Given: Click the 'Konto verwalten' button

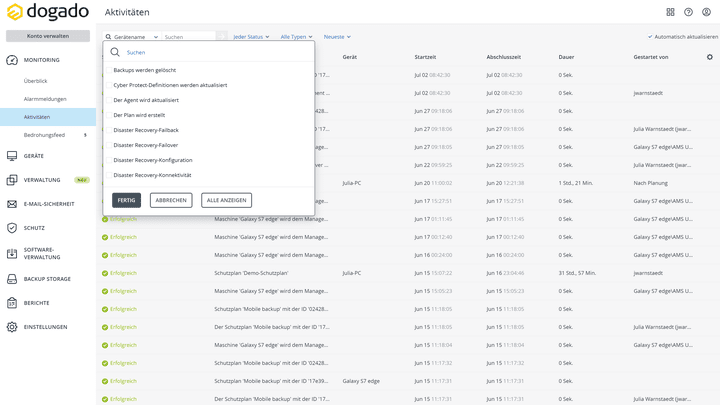Looking at the screenshot, I should 48,36.
